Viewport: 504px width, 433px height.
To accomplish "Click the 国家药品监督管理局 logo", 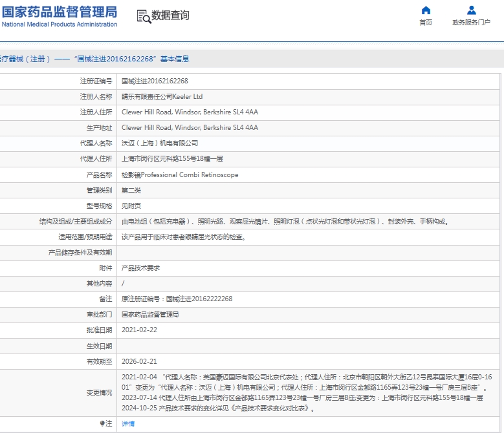I will [60, 12].
